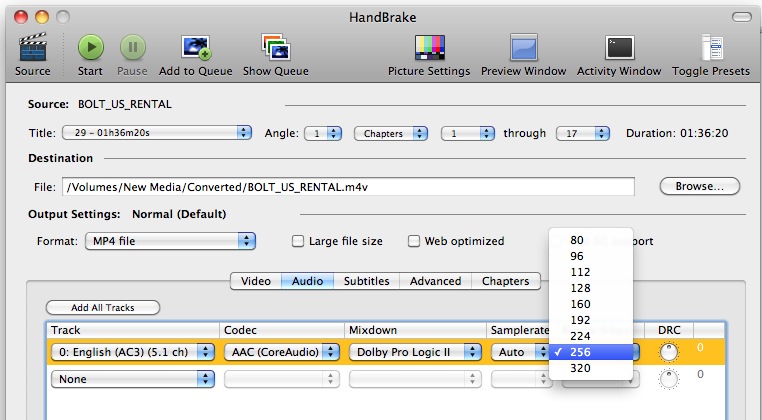Select bitrate 112 in the menu
The width and height of the screenshot is (762, 420).
[x=591, y=272]
